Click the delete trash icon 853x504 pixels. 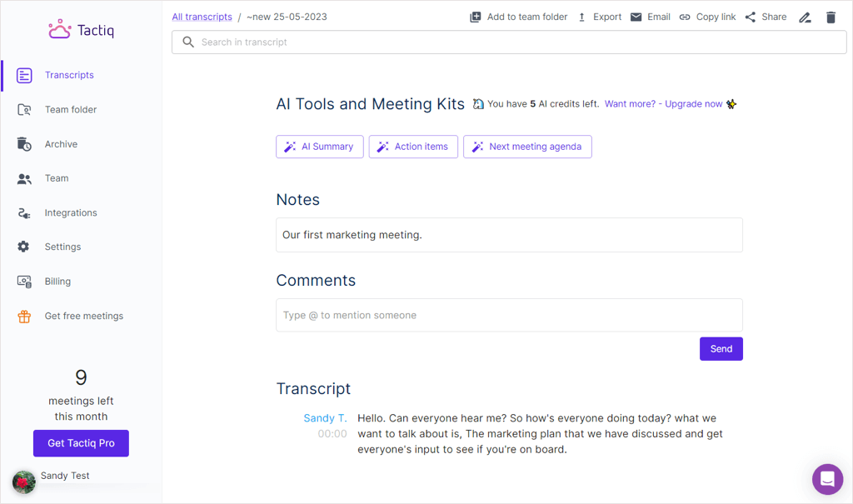pos(831,17)
